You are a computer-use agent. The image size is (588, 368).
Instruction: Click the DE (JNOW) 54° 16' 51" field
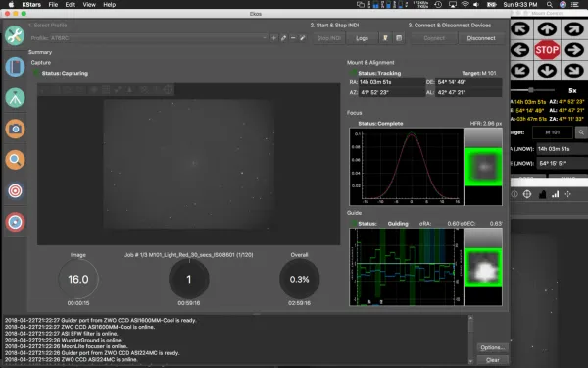(x=562, y=163)
